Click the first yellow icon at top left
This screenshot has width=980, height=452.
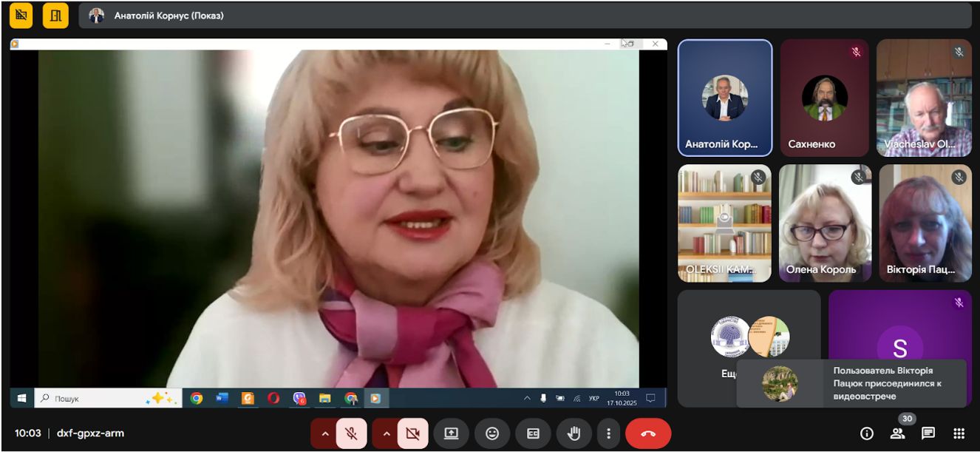(x=21, y=15)
